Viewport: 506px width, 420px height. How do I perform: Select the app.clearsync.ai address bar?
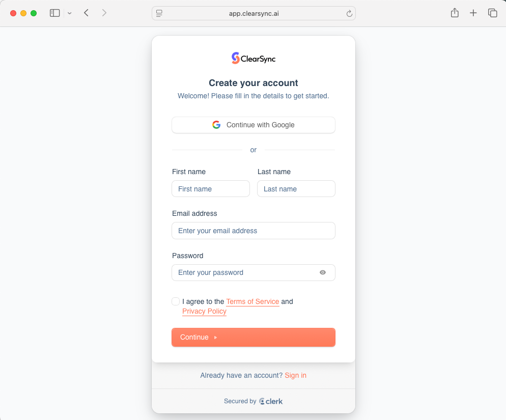pos(254,14)
